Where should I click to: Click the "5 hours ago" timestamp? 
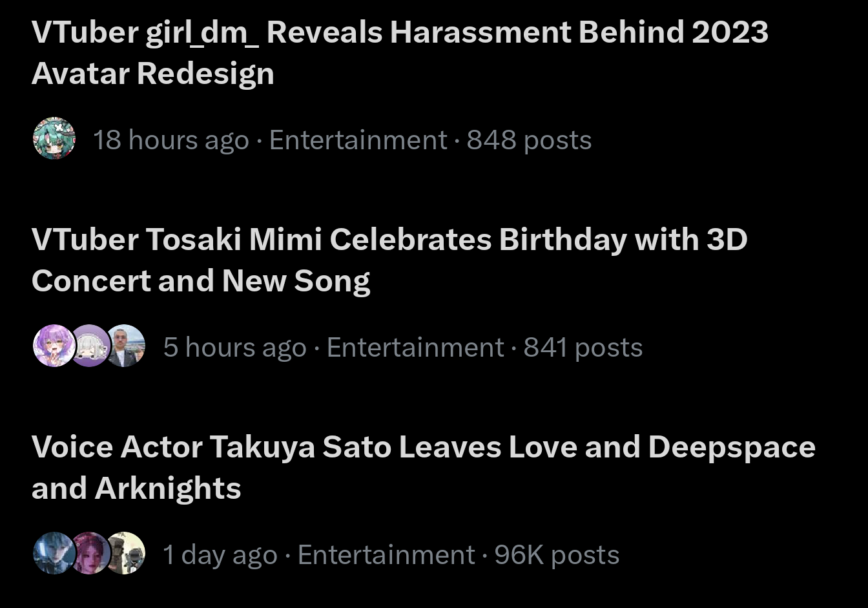(x=234, y=348)
